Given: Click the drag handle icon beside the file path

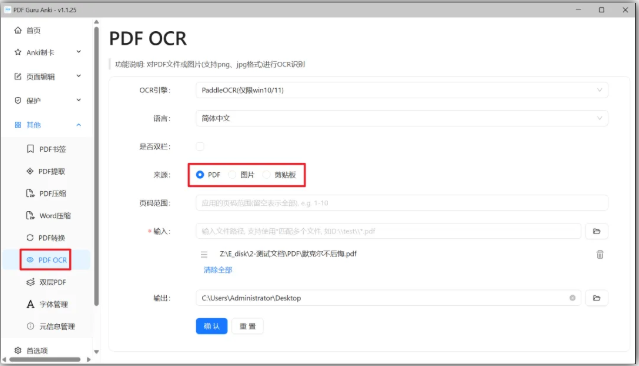Looking at the screenshot, I should tap(204, 255).
